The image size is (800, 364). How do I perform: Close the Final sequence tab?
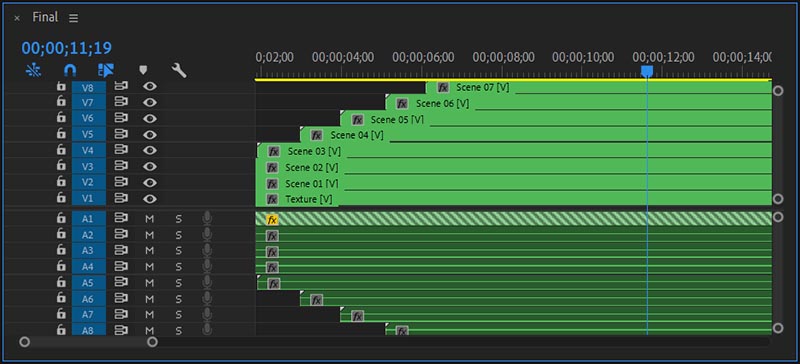[x=17, y=18]
